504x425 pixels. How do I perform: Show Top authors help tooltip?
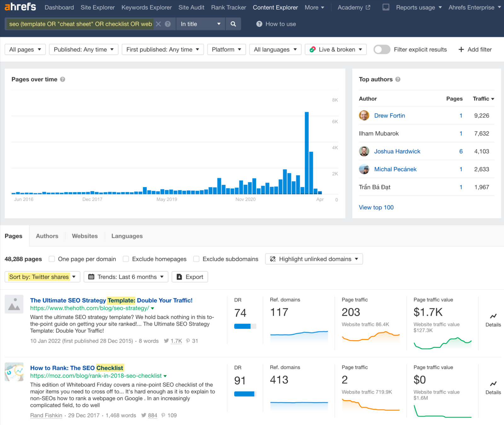point(398,79)
